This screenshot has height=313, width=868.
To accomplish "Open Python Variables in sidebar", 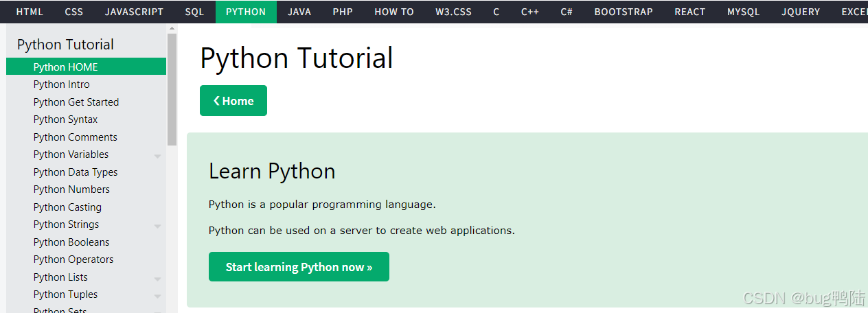I will point(71,154).
